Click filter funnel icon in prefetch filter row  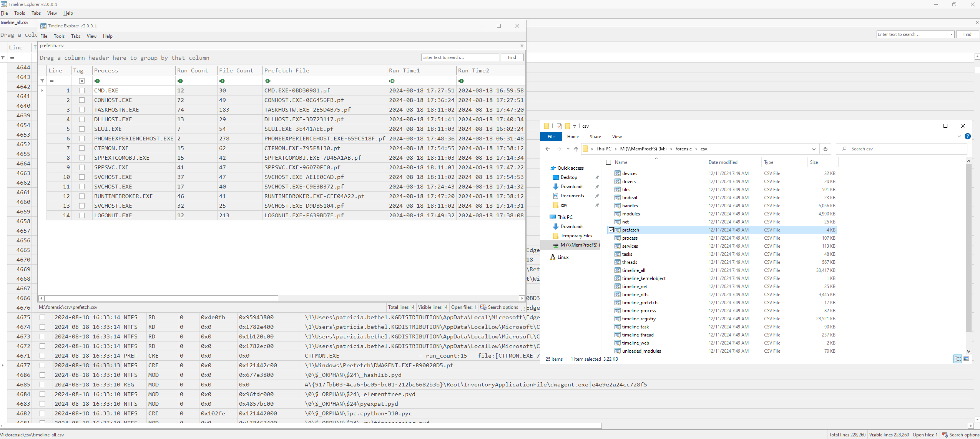42,81
